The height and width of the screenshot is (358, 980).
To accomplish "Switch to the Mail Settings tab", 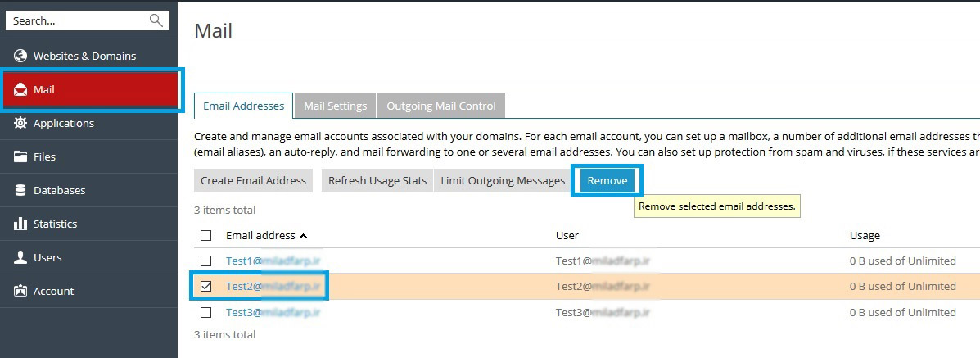I will [335, 106].
